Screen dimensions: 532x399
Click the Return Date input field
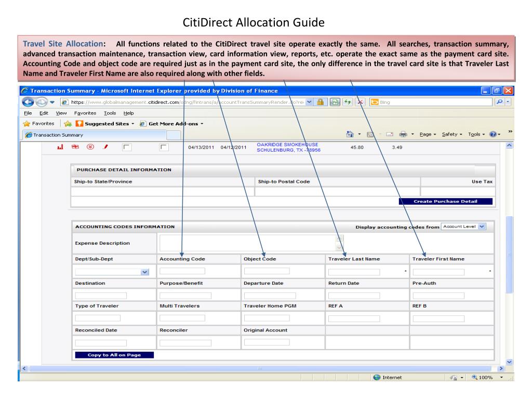354,296
